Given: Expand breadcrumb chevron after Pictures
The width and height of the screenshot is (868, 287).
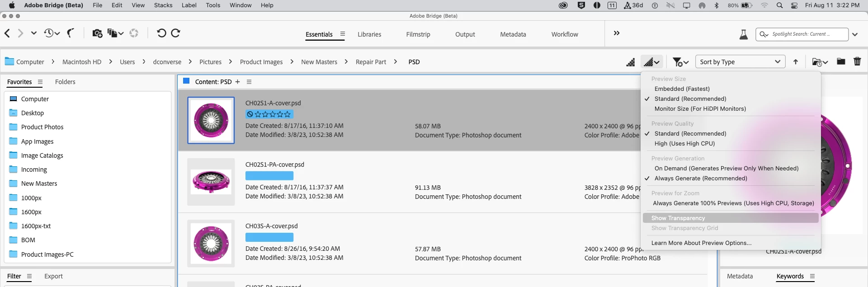Looking at the screenshot, I should pyautogui.click(x=231, y=61).
